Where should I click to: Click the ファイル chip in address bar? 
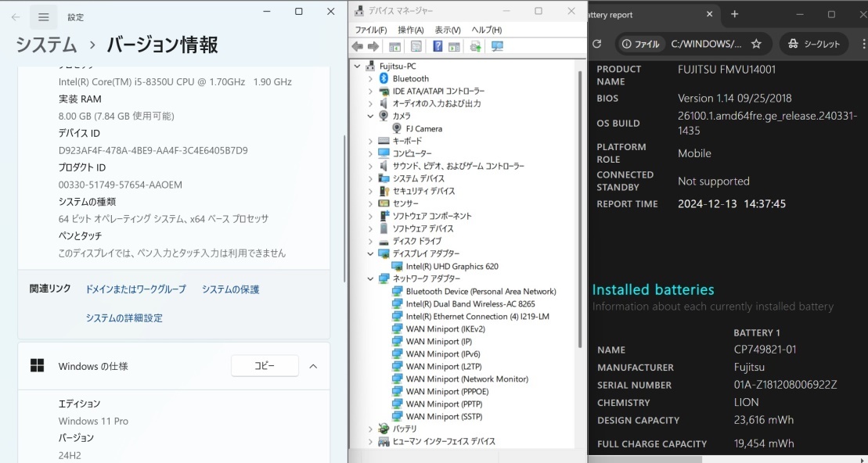(x=640, y=45)
